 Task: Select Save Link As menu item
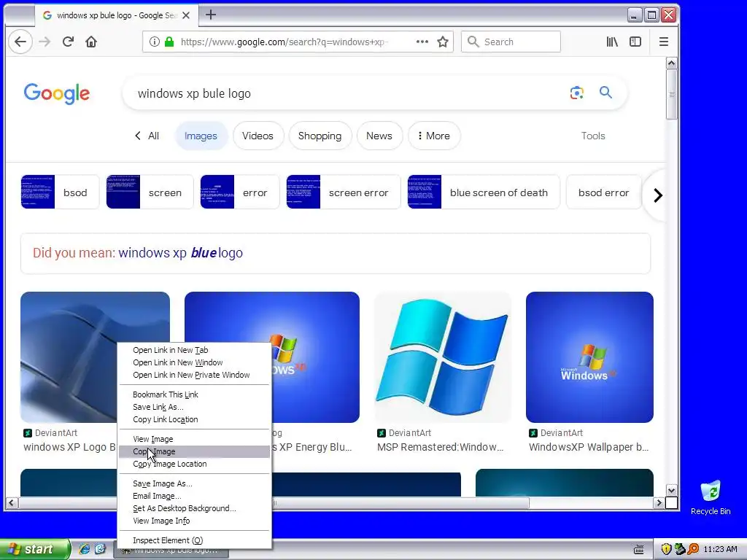[x=194, y=407]
